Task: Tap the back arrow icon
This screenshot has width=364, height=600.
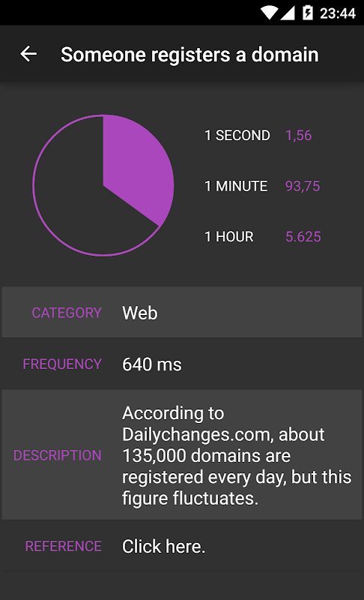Action: [28, 54]
